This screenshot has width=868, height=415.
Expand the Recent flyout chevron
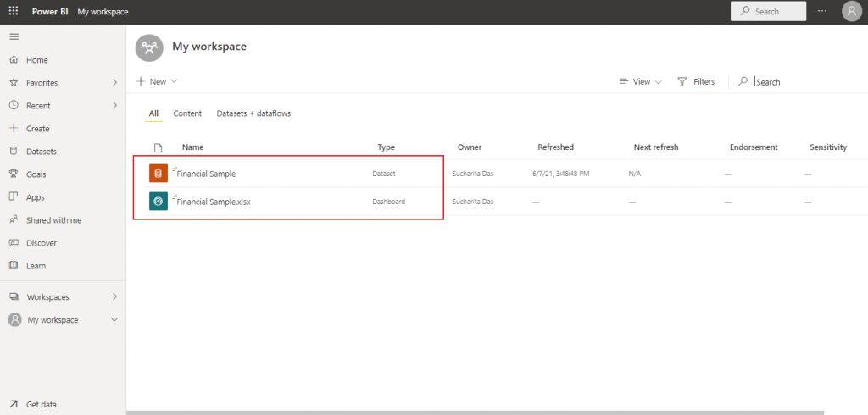click(x=114, y=106)
